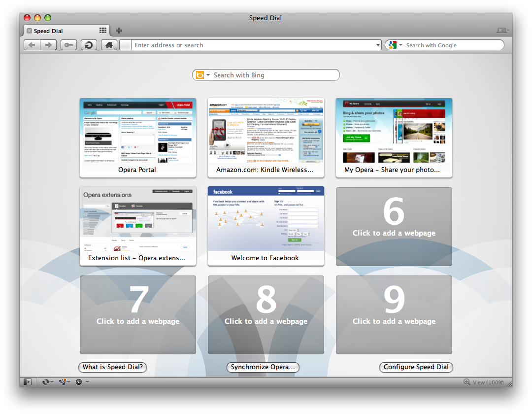This screenshot has height=414, width=532.
Task: Open the Bing search engine selector dropdown
Action: [x=202, y=75]
